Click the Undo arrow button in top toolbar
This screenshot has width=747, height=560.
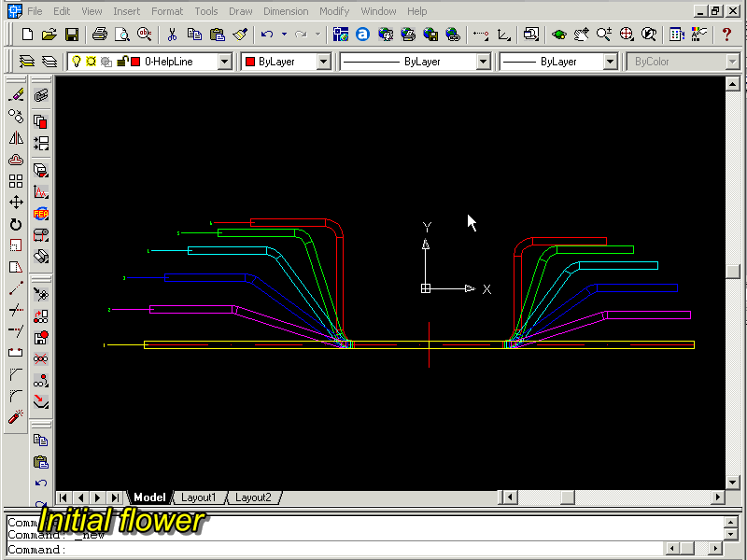click(x=267, y=35)
